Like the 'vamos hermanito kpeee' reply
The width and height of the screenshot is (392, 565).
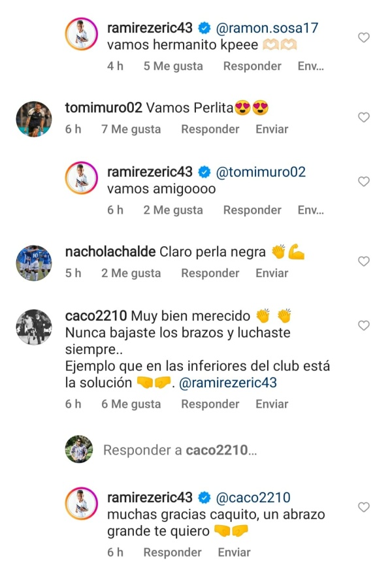click(364, 39)
